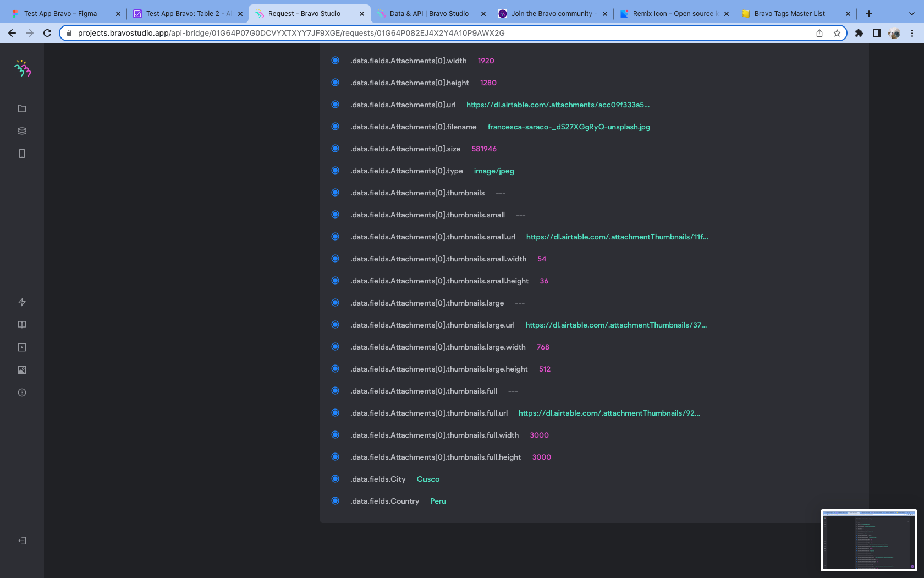This screenshot has height=578, width=924.
Task: Toggle radio for Attachments[0].width
Action: coord(335,61)
